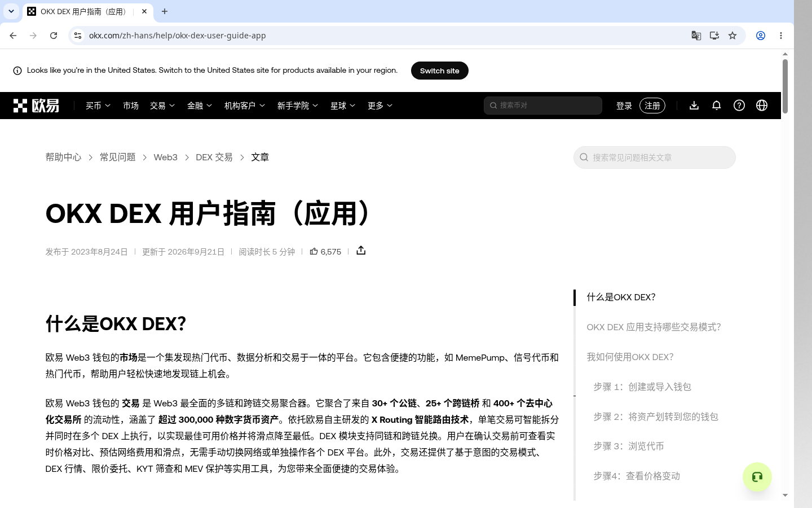Click the browser forward arrow
The height and width of the screenshot is (508, 812).
coord(33,36)
